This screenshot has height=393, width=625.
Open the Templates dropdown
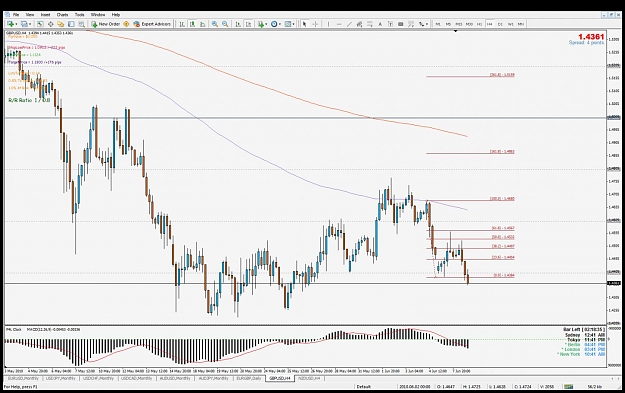click(289, 24)
